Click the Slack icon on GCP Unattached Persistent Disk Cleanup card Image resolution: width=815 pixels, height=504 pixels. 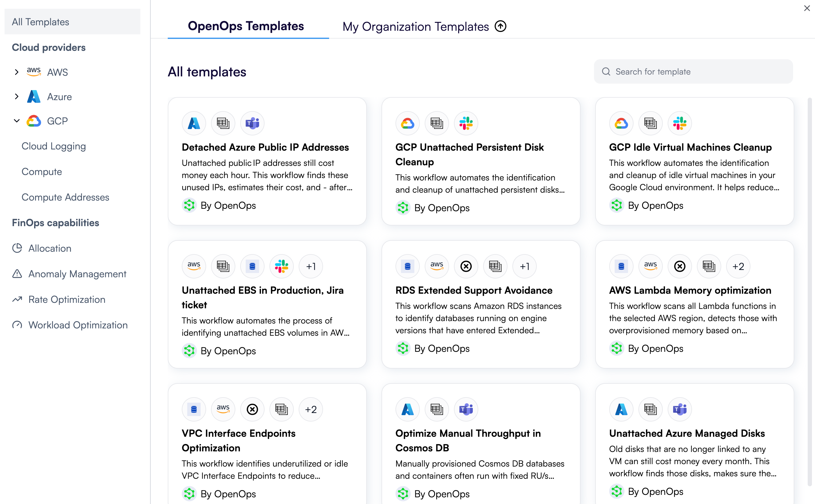466,123
